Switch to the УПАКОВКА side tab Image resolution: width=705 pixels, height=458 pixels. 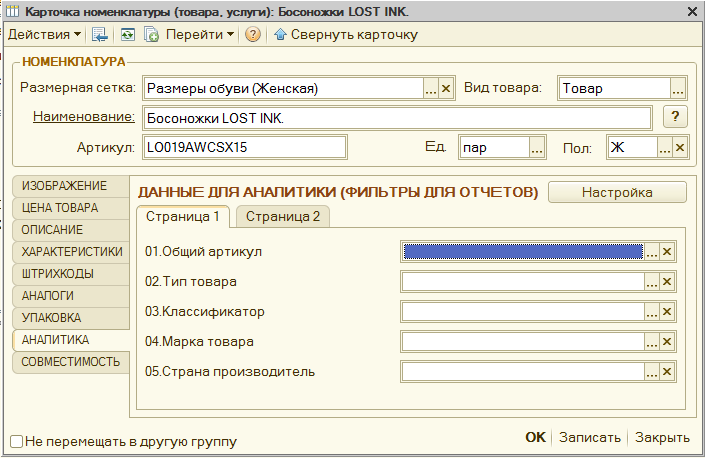pos(71,318)
